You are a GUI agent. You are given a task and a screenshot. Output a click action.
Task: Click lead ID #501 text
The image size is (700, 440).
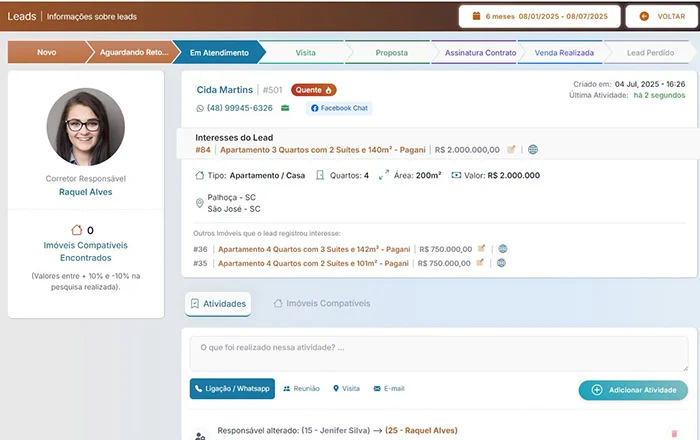(272, 90)
